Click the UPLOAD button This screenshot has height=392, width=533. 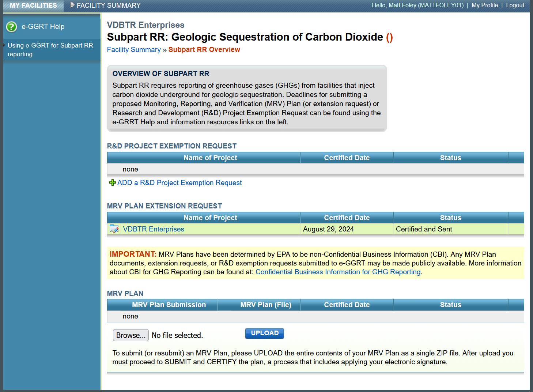265,333
